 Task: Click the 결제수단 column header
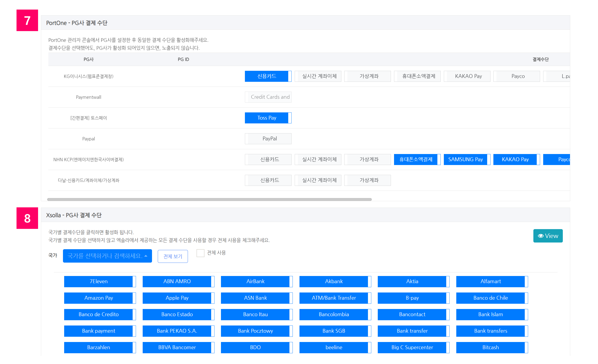click(x=541, y=59)
